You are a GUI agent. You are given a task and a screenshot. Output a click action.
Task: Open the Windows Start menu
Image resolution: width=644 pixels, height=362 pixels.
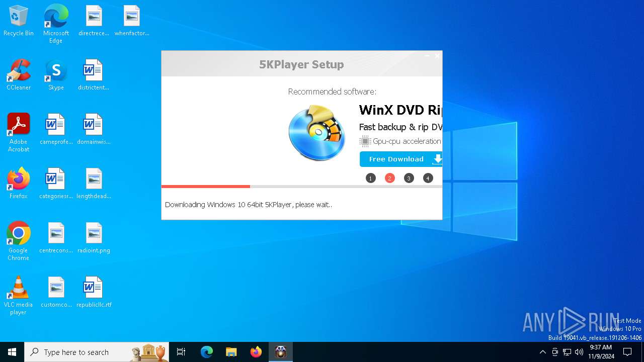pos(12,352)
